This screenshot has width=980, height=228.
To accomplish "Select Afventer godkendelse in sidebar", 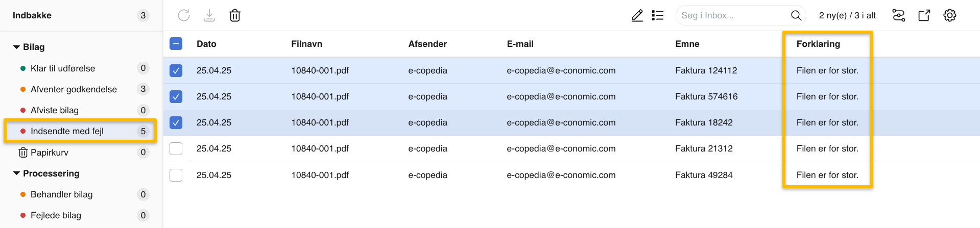I will point(74,89).
